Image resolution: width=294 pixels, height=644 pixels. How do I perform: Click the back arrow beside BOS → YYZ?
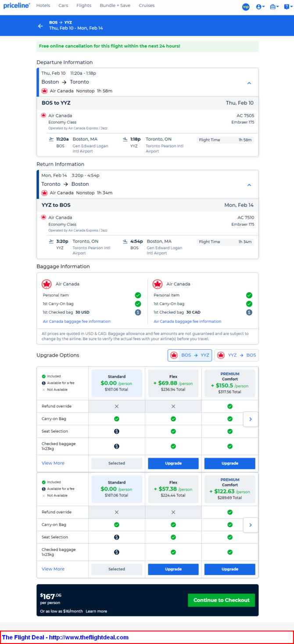pyautogui.click(x=40, y=26)
